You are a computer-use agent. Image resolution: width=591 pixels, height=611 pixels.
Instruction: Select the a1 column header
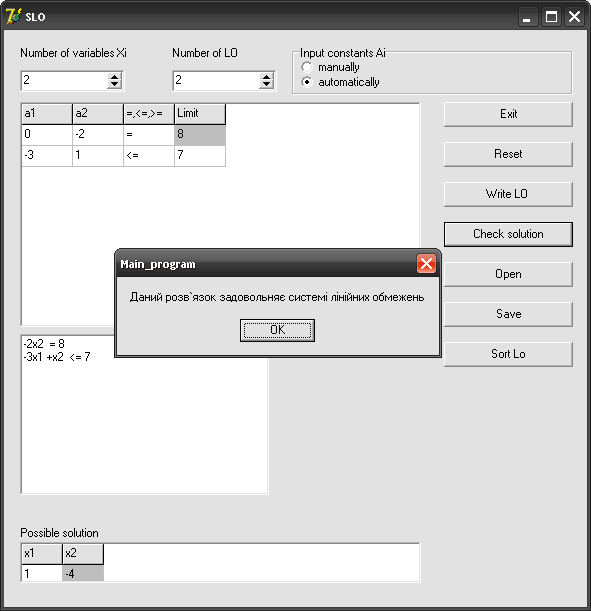point(47,114)
